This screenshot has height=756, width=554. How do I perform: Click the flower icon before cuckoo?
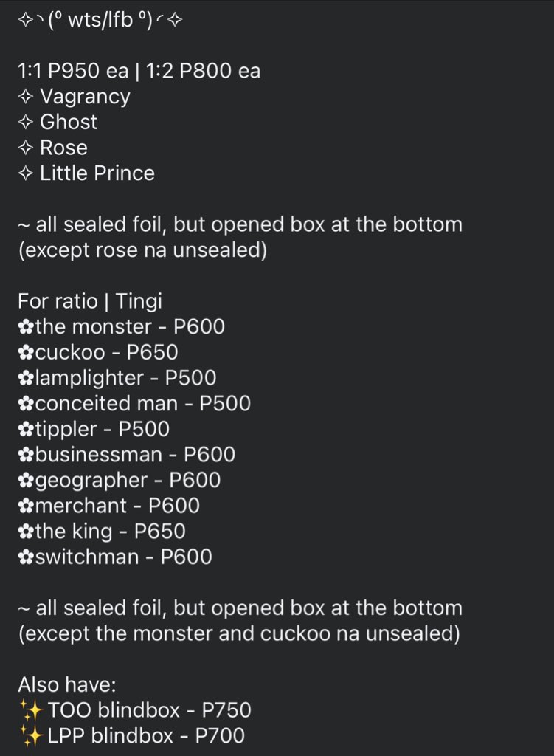26,353
